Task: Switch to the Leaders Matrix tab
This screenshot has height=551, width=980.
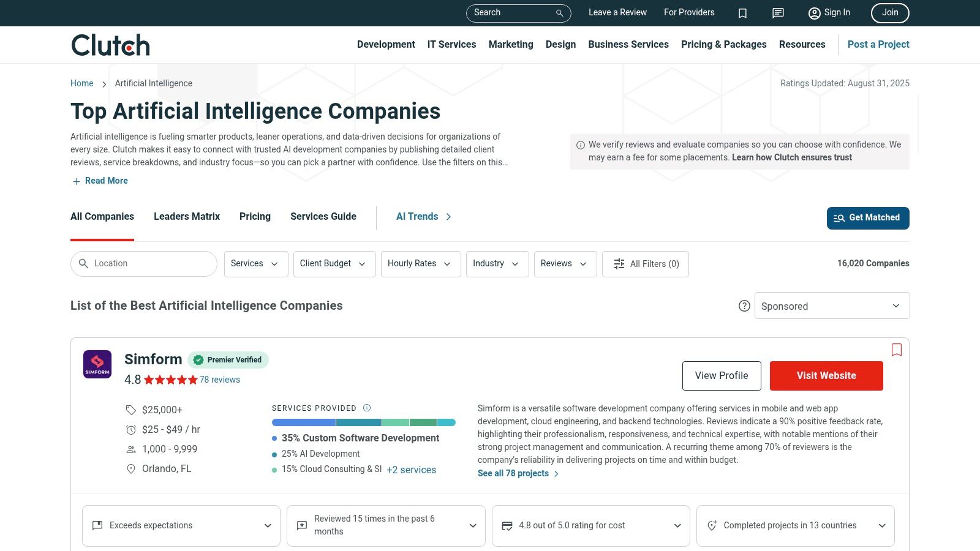Action: [x=187, y=217]
